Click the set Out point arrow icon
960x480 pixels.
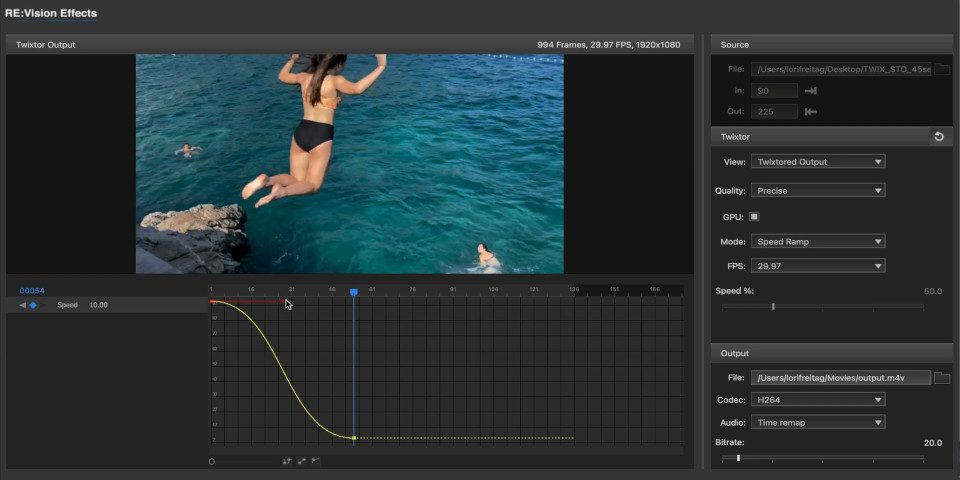[811, 112]
